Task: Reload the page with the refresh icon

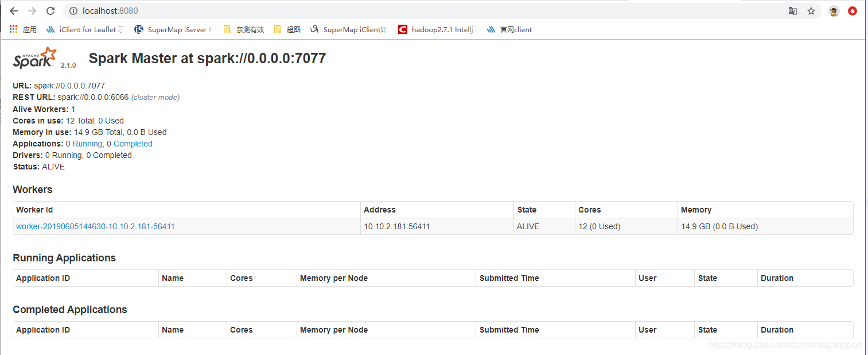Action: tap(50, 11)
